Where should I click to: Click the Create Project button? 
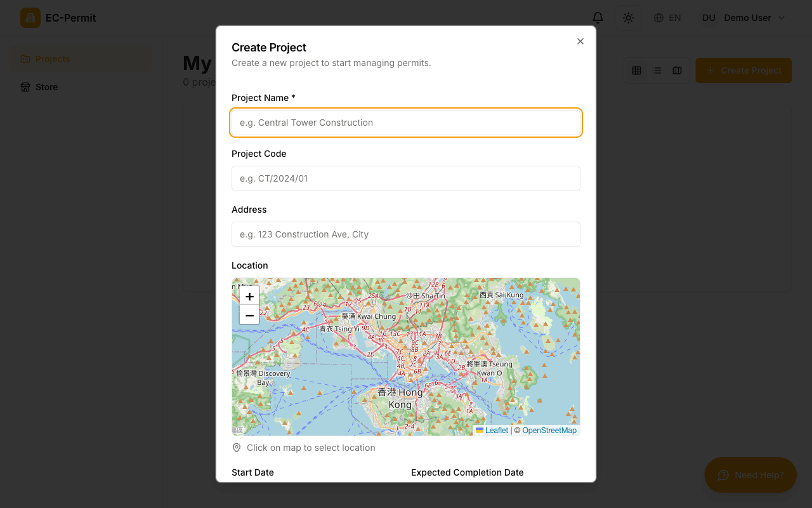tap(743, 70)
